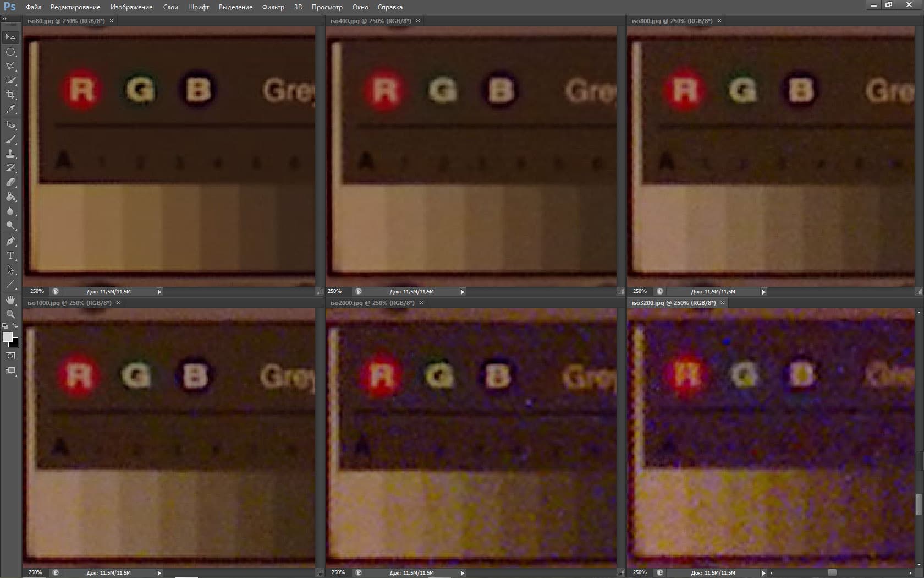Open the Шрифт menu
The image size is (924, 578).
point(199,7)
